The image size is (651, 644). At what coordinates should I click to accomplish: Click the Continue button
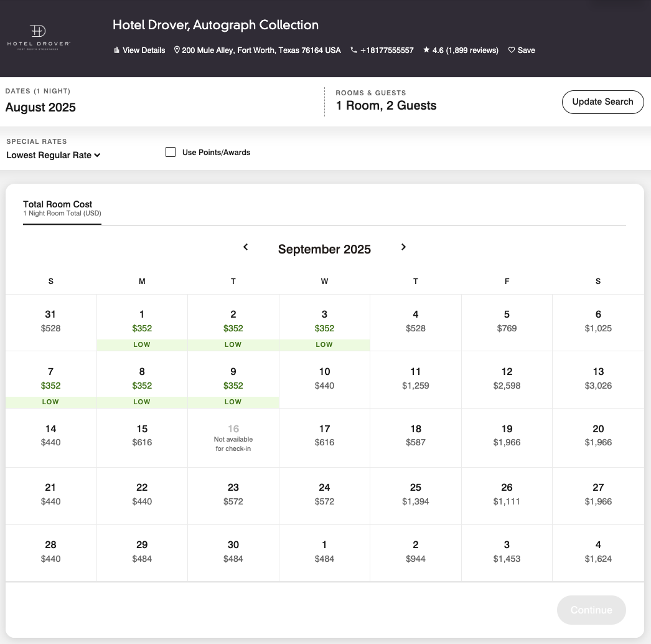pyautogui.click(x=591, y=610)
